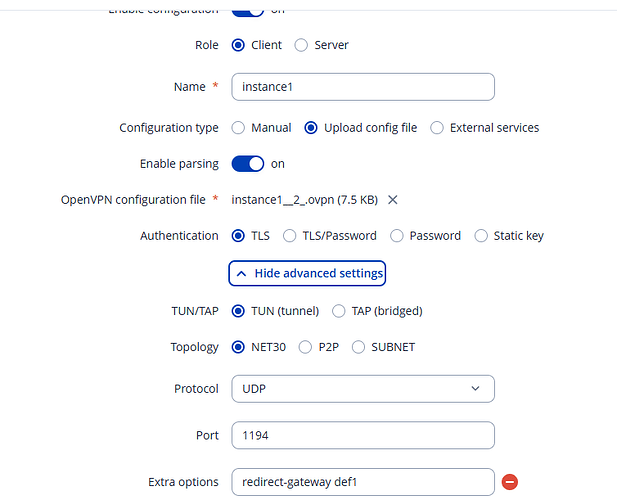Set authentication to Static key
Viewport: 617px width, 500px height.
[x=481, y=236]
